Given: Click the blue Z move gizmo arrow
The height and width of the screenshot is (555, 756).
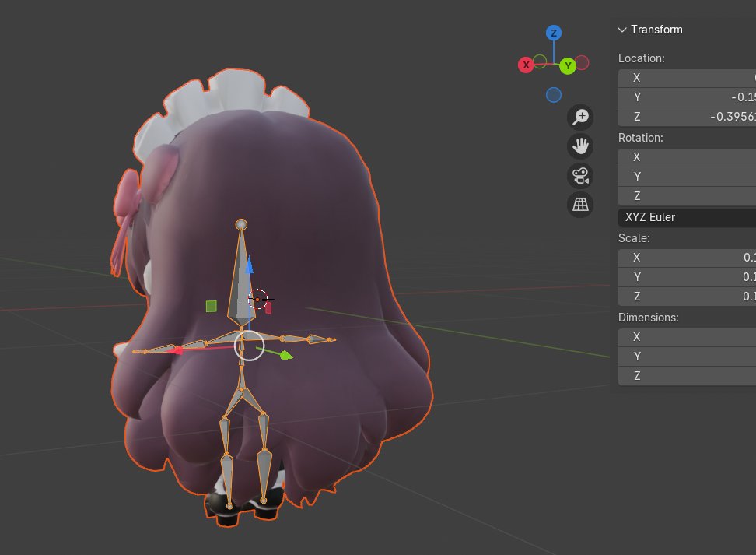Looking at the screenshot, I should (249, 265).
